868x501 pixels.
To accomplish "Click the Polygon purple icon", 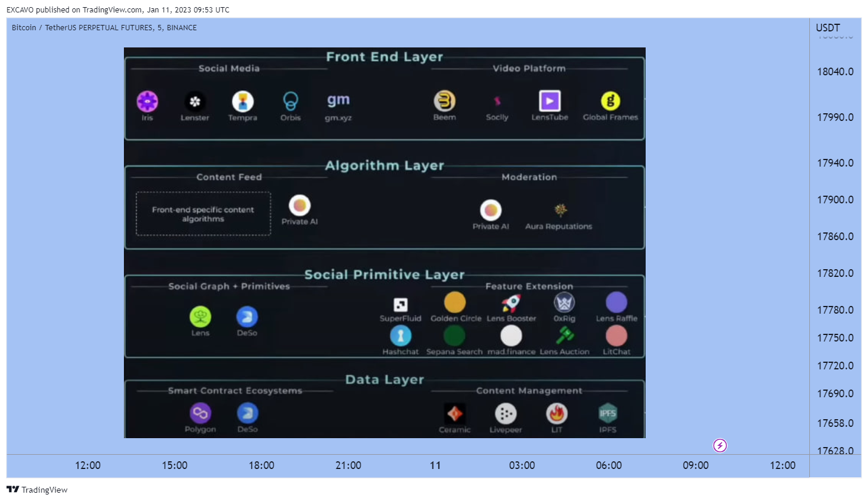I will pyautogui.click(x=200, y=413).
